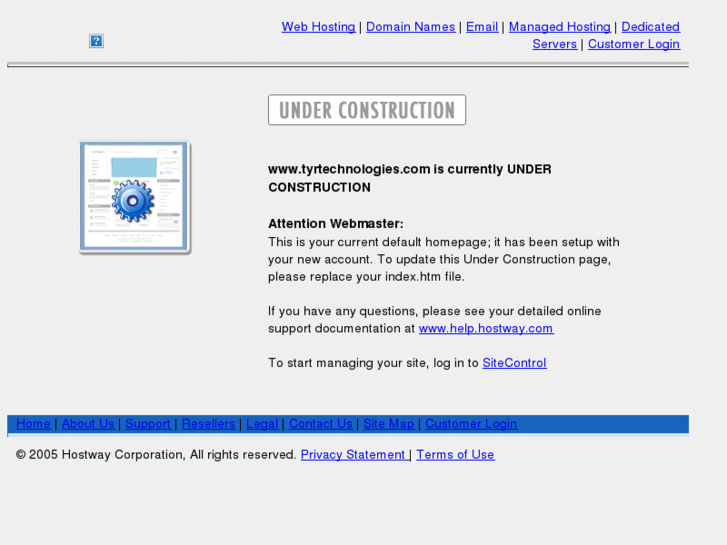Read the Privacy Statement link
This screenshot has width=727, height=545.
click(354, 455)
